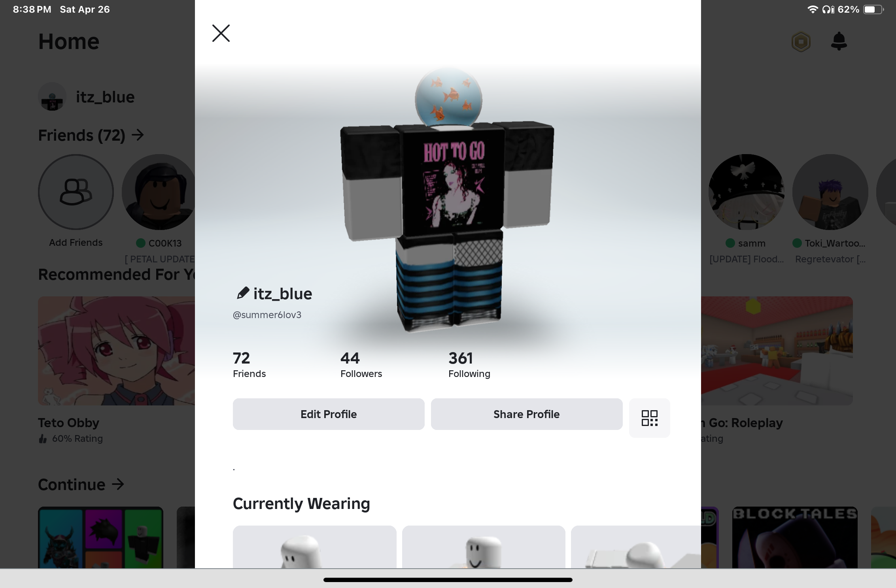Screen dimensions: 896x588
Task: Click the Edit Profile button
Action: point(329,414)
